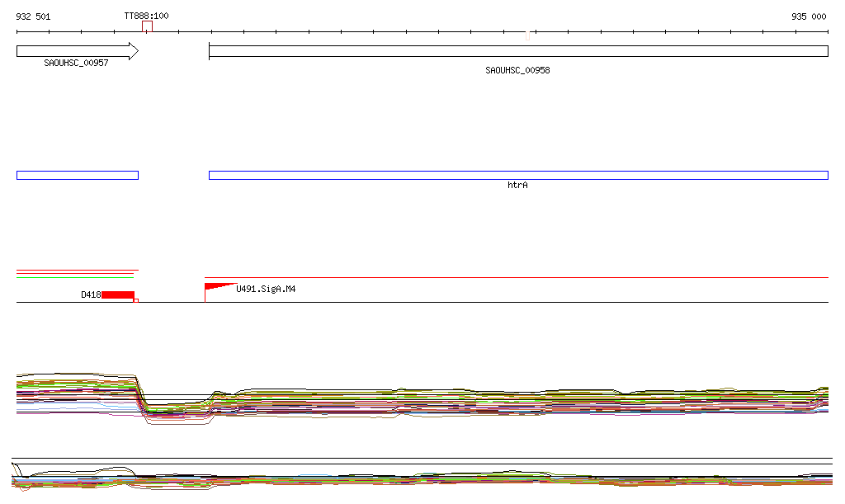The width and height of the screenshot is (845, 504).
Task: Click the U491.SigA.M4 promoter label
Action: point(266,289)
